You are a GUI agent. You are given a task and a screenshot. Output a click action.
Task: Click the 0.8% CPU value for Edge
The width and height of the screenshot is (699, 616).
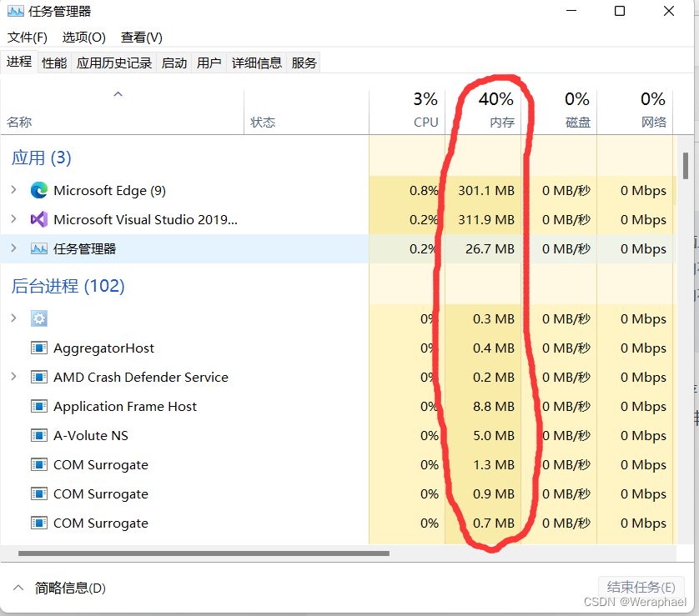coord(424,191)
